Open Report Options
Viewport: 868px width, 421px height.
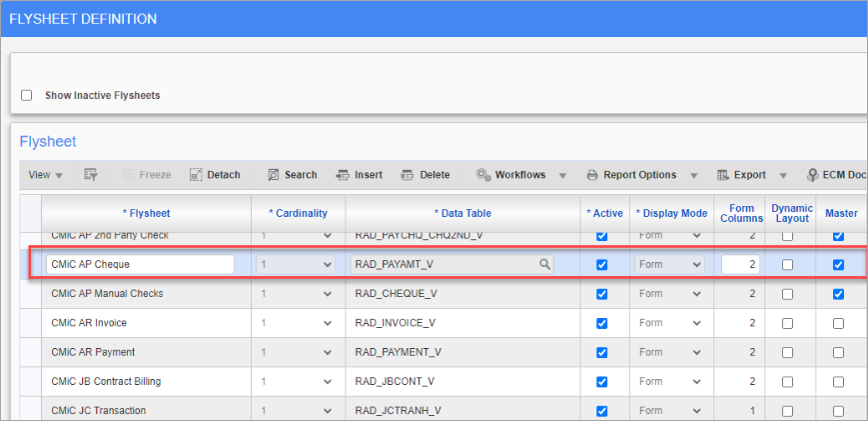[x=631, y=175]
